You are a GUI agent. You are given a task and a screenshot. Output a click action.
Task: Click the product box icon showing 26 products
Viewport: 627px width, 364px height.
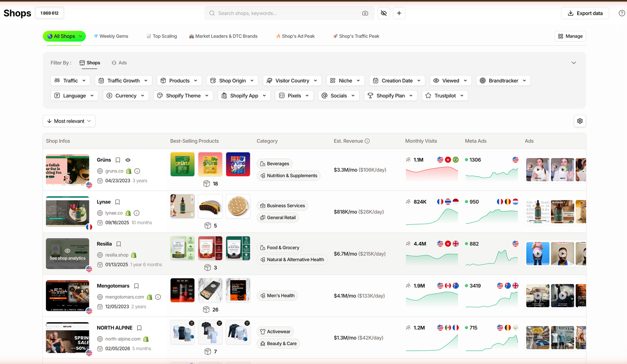[207, 310]
